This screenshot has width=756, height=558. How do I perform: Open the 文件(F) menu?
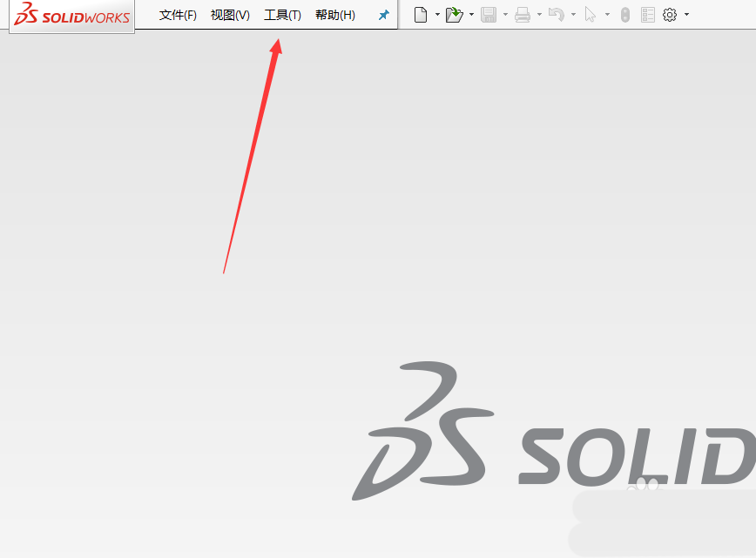(x=178, y=16)
